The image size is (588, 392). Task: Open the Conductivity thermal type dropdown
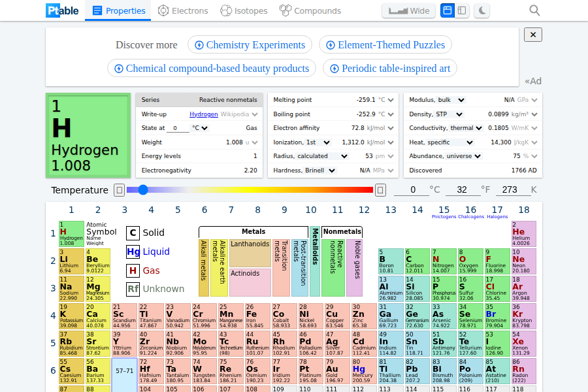click(x=466, y=128)
